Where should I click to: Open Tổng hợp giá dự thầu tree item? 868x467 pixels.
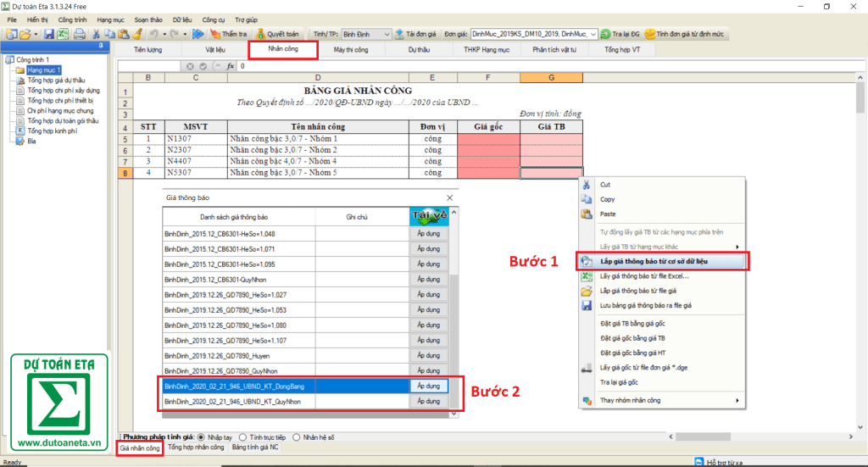tap(56, 81)
